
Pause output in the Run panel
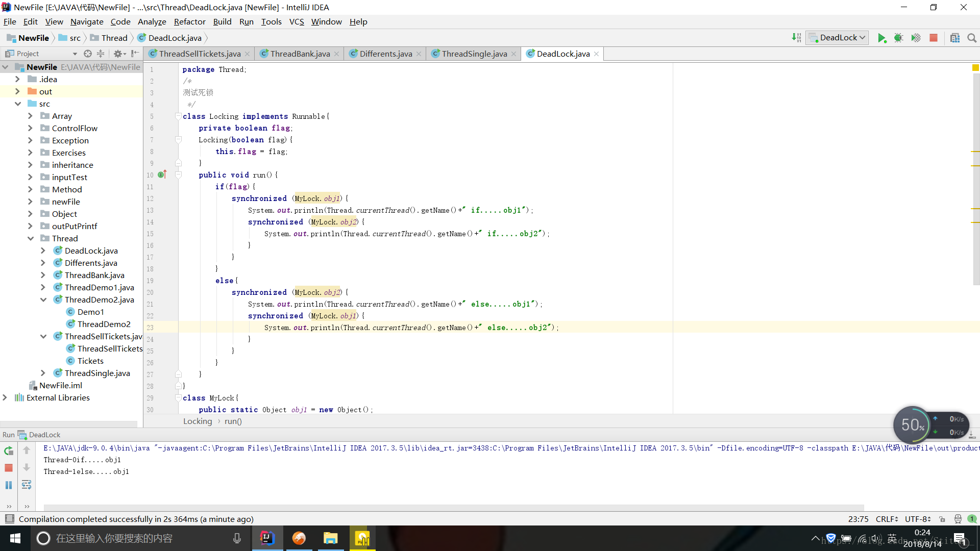(x=9, y=485)
